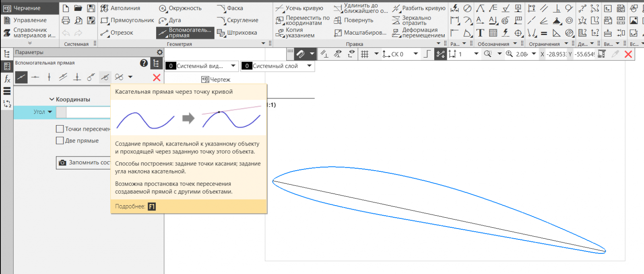This screenshot has width=644, height=274.
Task: Click the text 'T' annotation tool
Action: pos(480,33)
